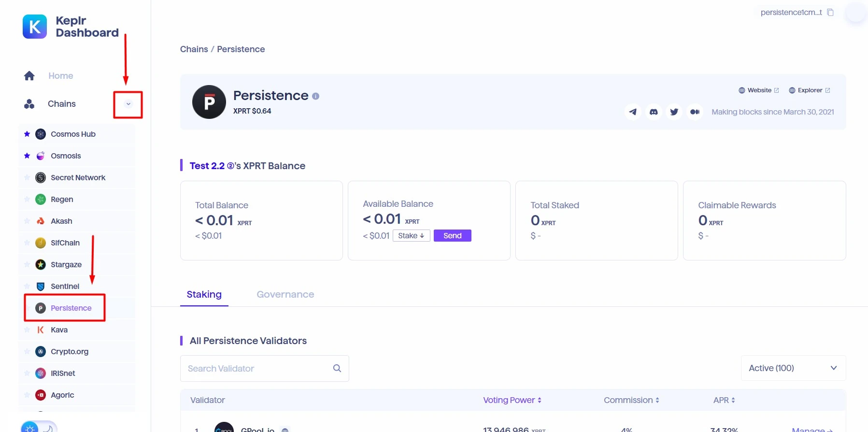The width and height of the screenshot is (868, 432).
Task: Open Akash chain icon
Action: click(x=41, y=221)
